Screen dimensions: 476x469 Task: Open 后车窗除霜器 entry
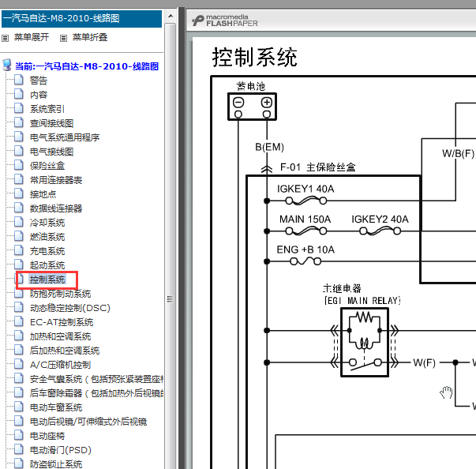pos(96,393)
